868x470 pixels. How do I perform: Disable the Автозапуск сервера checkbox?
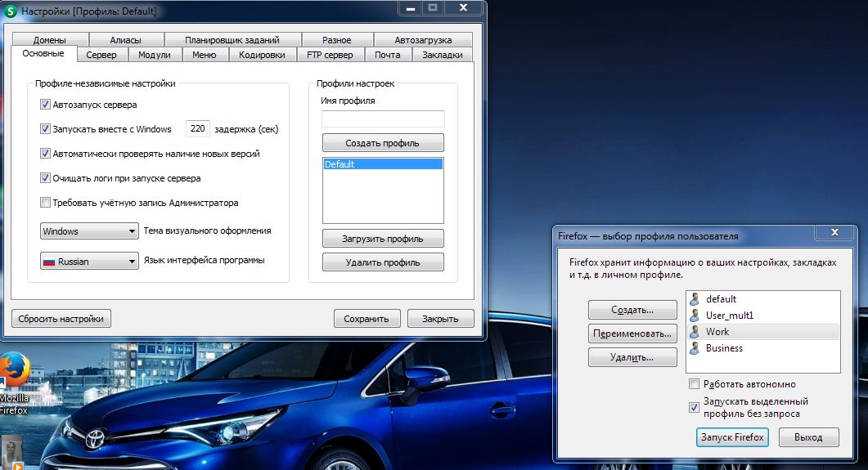coord(45,105)
